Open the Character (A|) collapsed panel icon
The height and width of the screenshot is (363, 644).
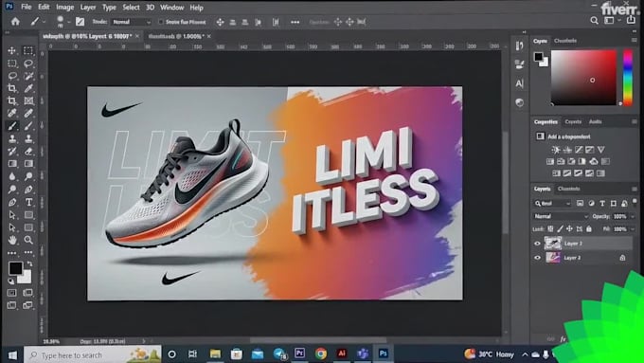tap(519, 83)
